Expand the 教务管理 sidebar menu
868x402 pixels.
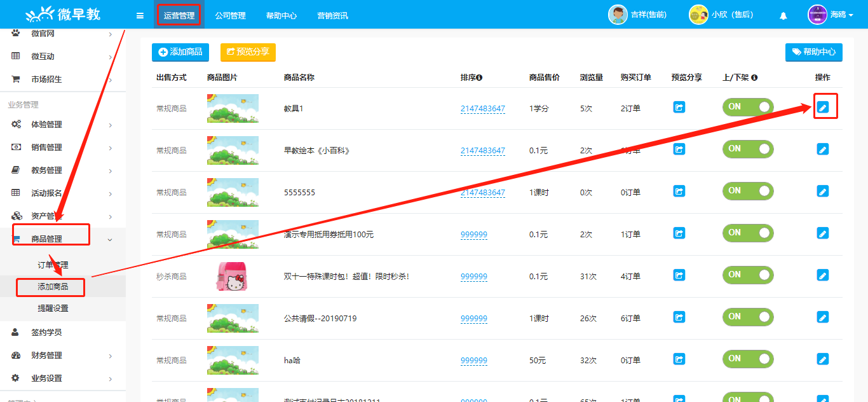63,170
